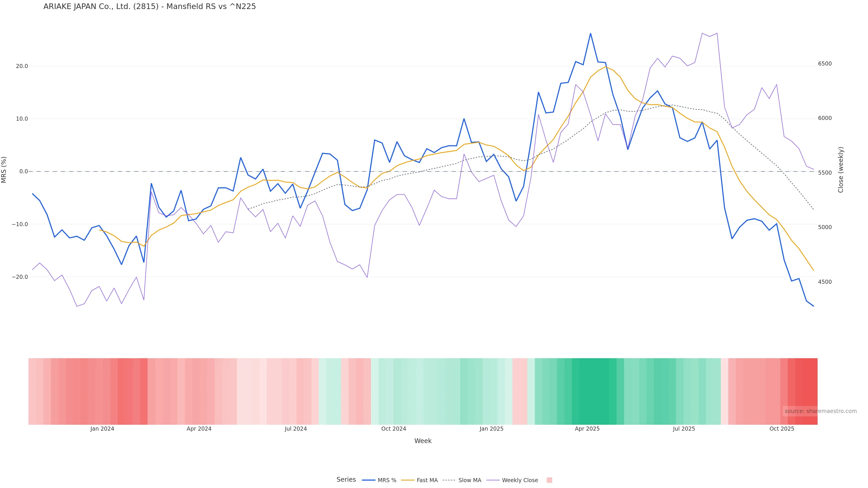Click the ARIAKE JAPAN chart title

(150, 7)
